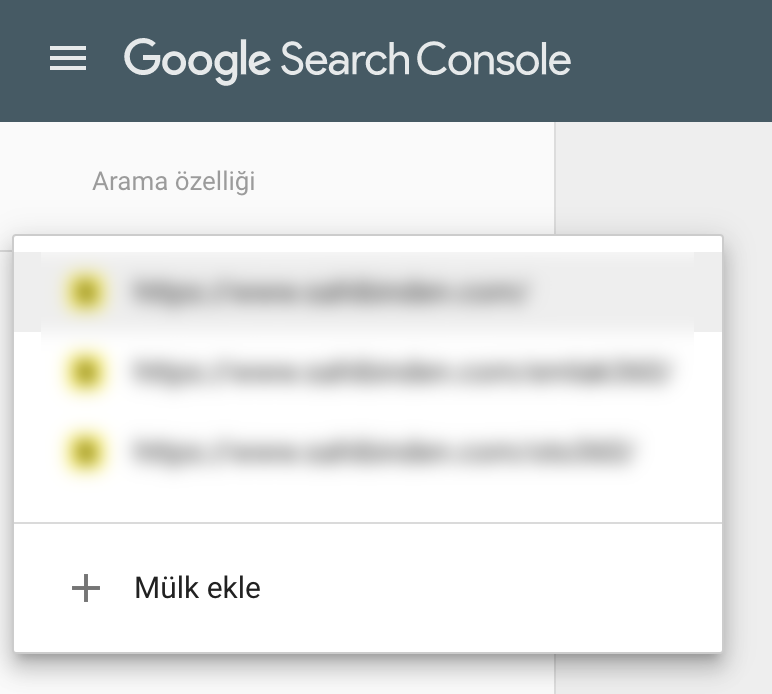Click the word Google in the header

[197, 60]
